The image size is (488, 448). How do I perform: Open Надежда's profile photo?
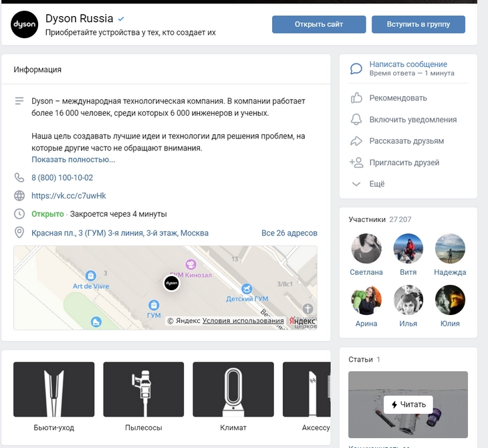pos(450,249)
